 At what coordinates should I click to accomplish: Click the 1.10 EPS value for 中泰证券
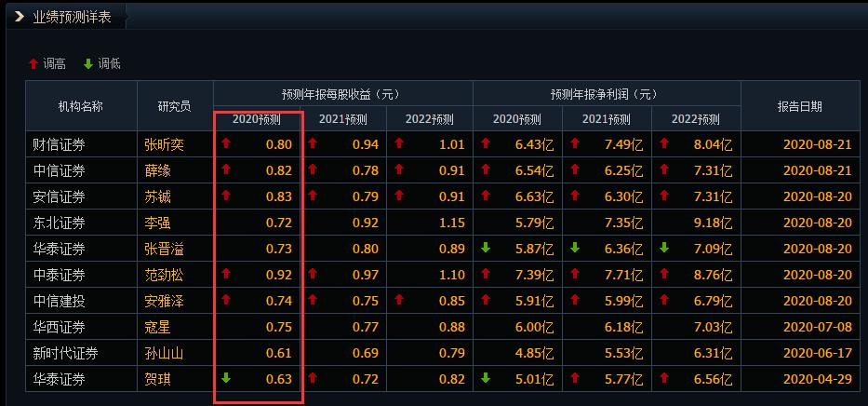pyautogui.click(x=452, y=276)
